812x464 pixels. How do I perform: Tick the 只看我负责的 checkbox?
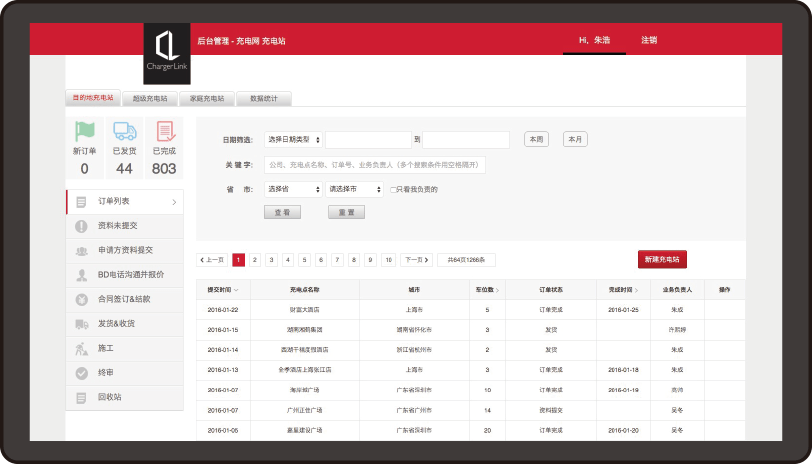[x=393, y=190]
